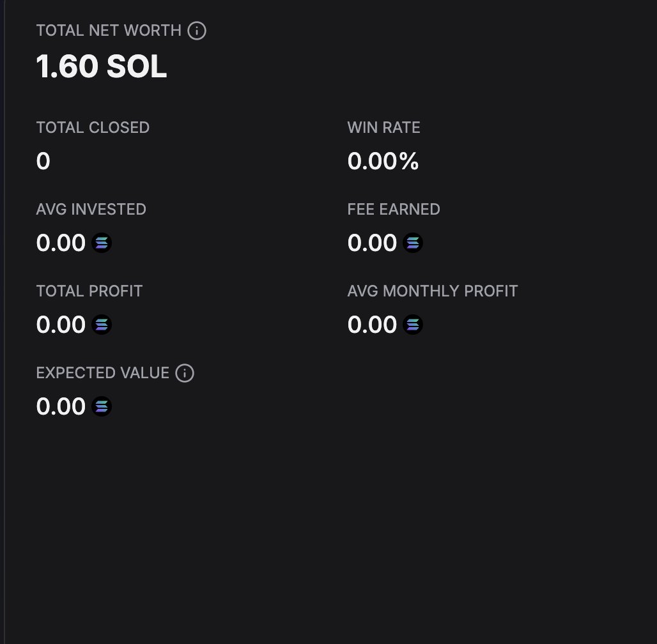
Task: Click the Total Profit label
Action: pyautogui.click(x=89, y=291)
